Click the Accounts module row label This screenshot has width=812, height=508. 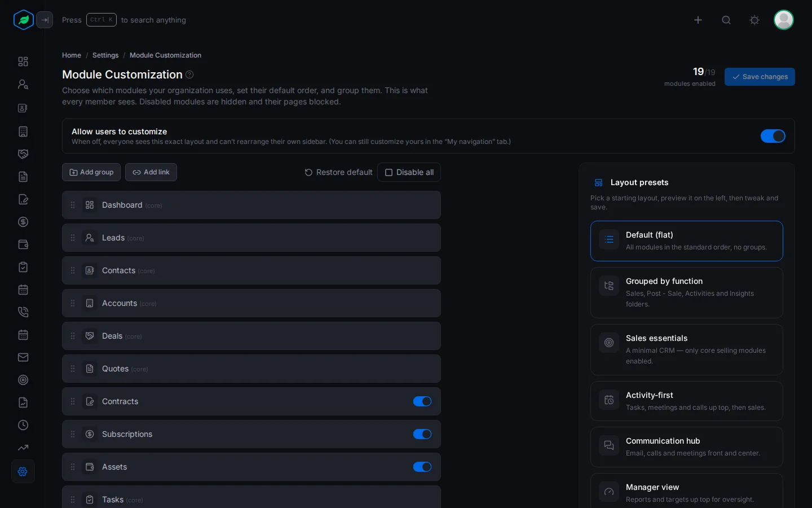(120, 303)
